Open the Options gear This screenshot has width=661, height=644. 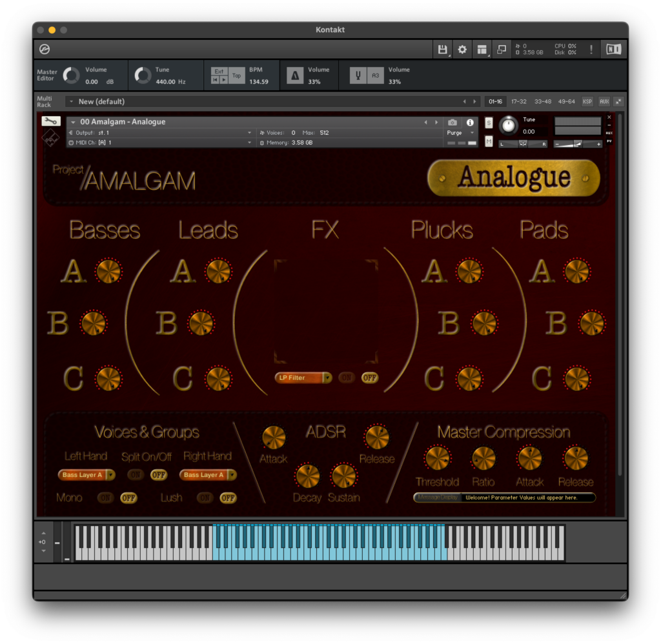(462, 49)
